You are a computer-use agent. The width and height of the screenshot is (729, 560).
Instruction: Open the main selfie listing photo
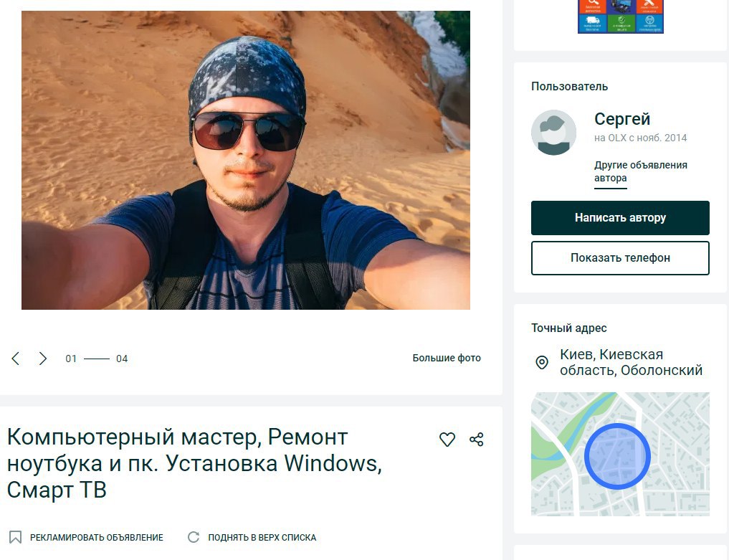245,160
